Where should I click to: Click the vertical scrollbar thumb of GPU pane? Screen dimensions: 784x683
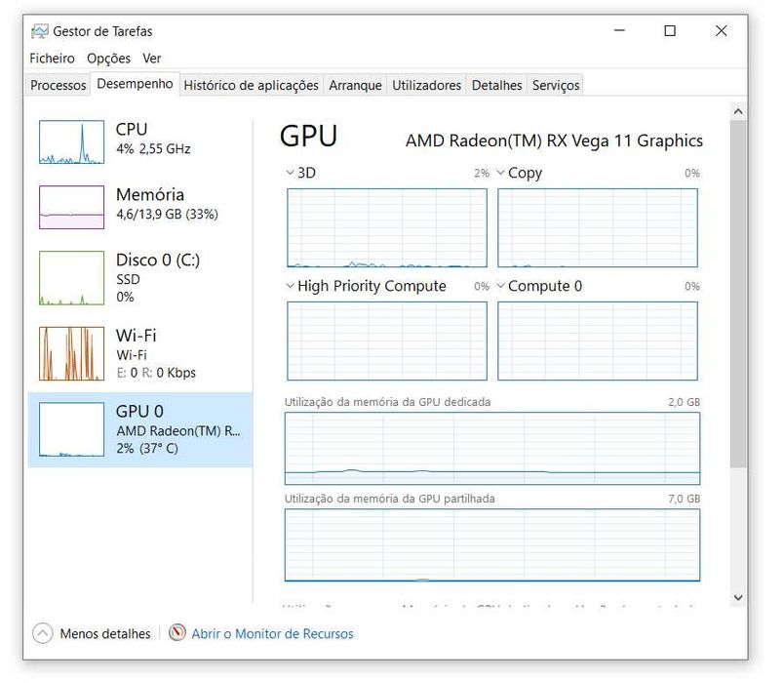(x=738, y=295)
